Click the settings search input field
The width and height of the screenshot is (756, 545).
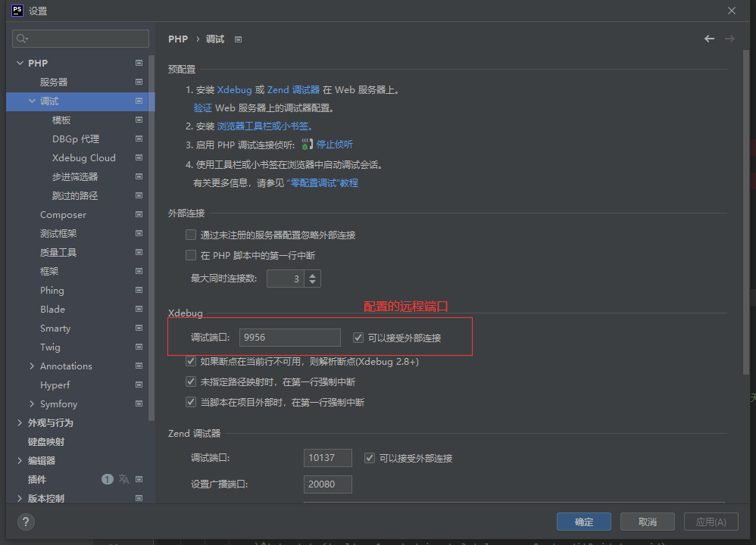(x=80, y=39)
